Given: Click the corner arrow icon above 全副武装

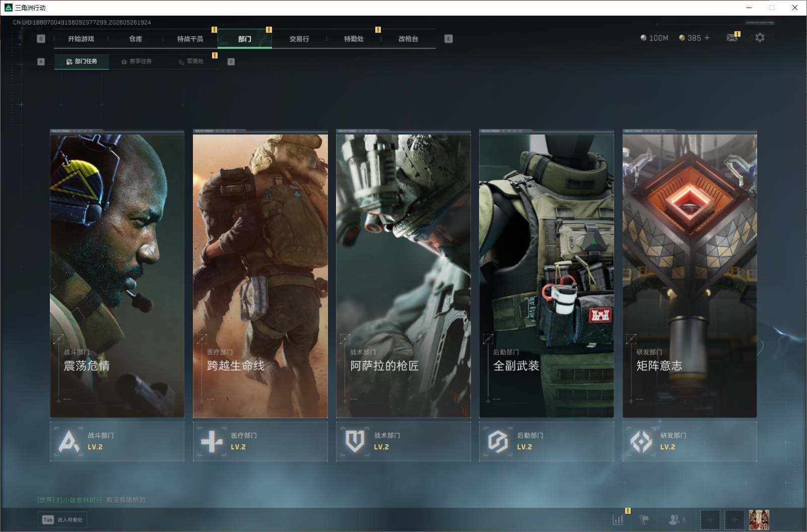Looking at the screenshot, I should [x=488, y=339].
